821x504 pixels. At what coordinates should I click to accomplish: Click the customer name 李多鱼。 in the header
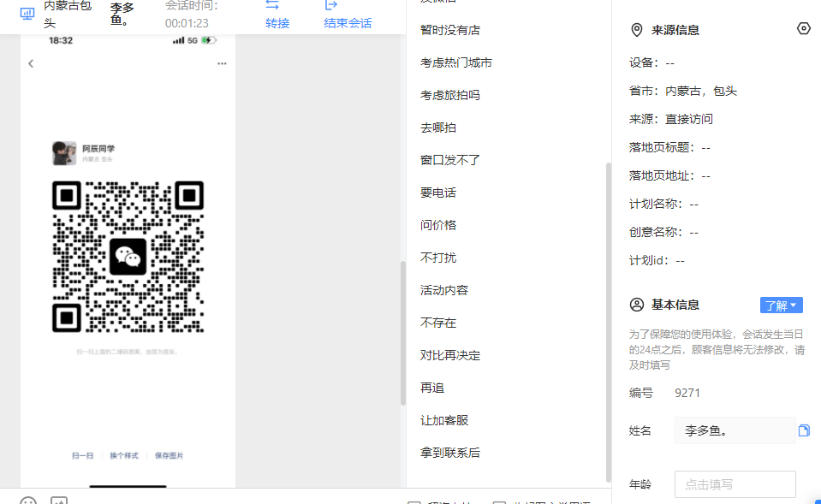click(x=122, y=15)
